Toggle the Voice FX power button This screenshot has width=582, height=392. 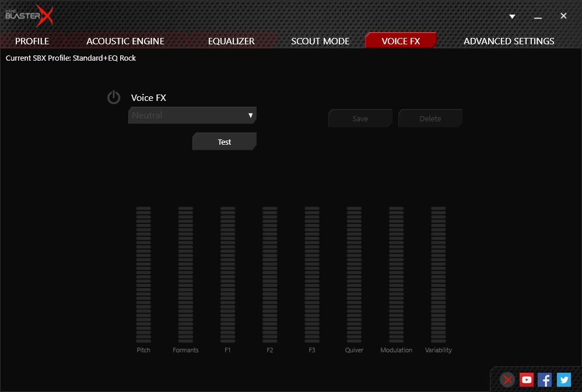114,97
